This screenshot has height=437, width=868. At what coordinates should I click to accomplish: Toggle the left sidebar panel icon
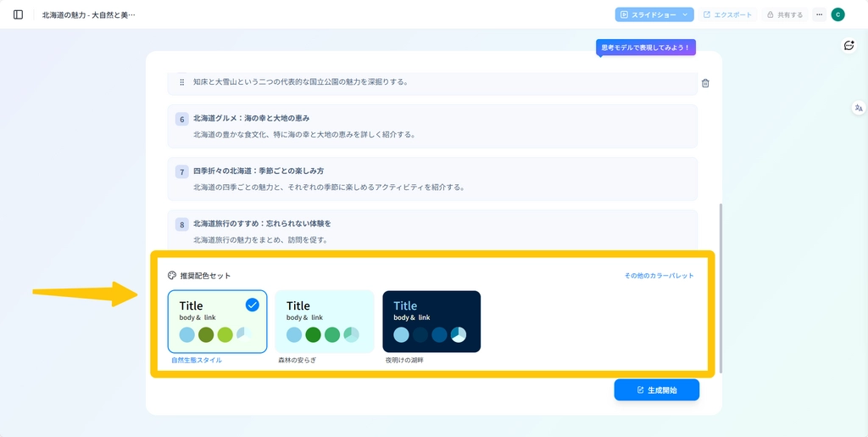(x=18, y=14)
